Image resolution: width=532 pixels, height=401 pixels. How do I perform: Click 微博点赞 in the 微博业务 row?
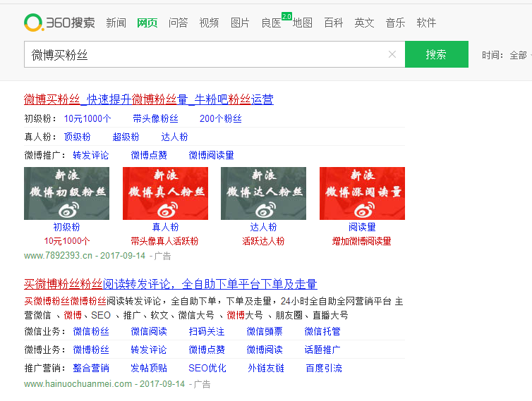[207, 350]
